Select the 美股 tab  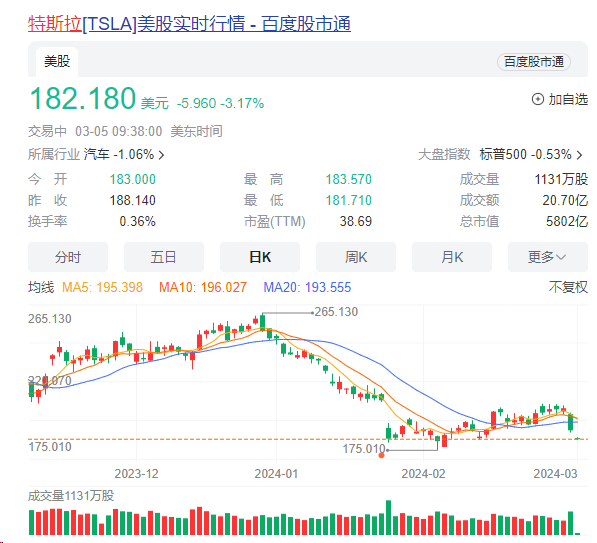coord(57,62)
